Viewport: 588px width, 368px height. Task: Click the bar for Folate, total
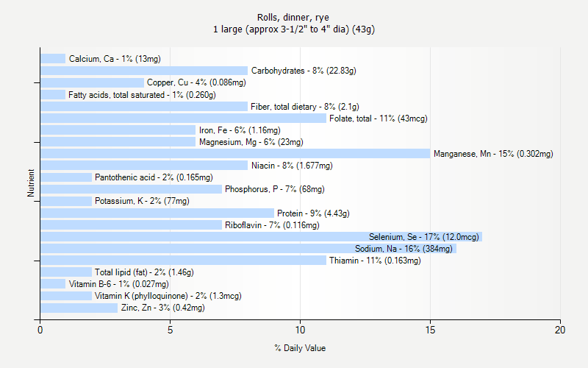coord(183,118)
